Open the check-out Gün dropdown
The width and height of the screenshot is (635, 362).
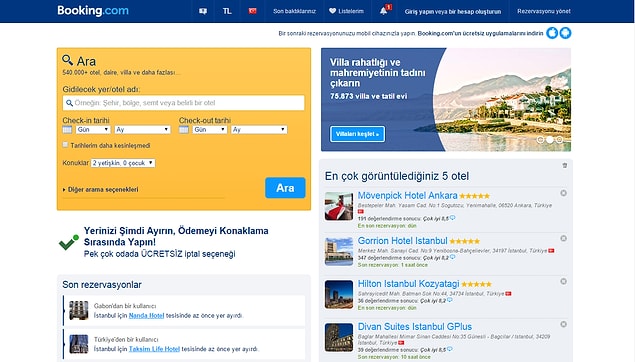point(209,130)
